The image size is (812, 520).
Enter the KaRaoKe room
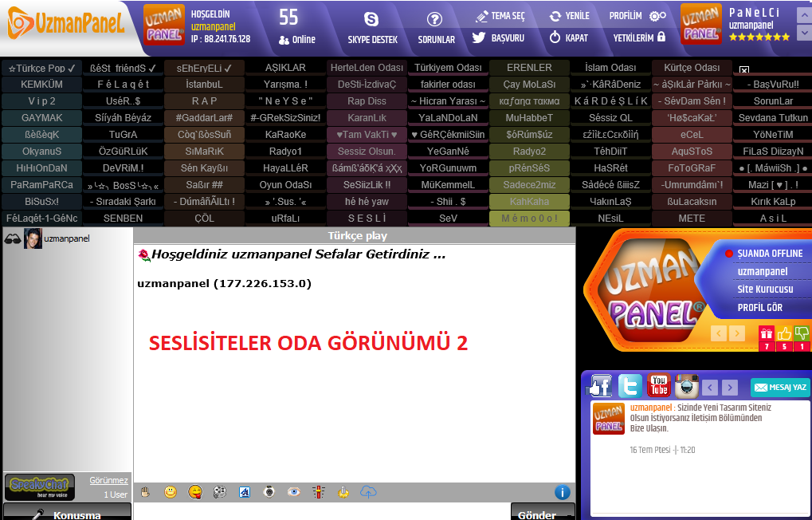[285, 135]
